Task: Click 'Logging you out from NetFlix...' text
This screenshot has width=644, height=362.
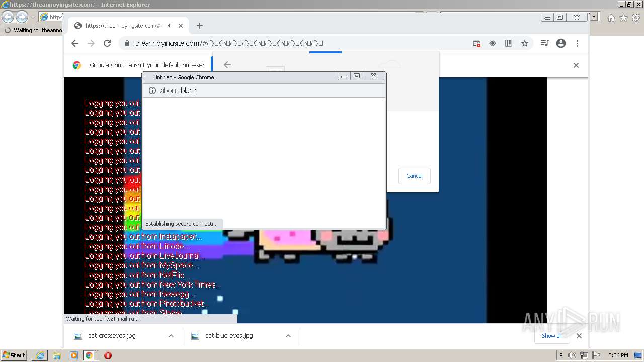Action: click(x=137, y=275)
